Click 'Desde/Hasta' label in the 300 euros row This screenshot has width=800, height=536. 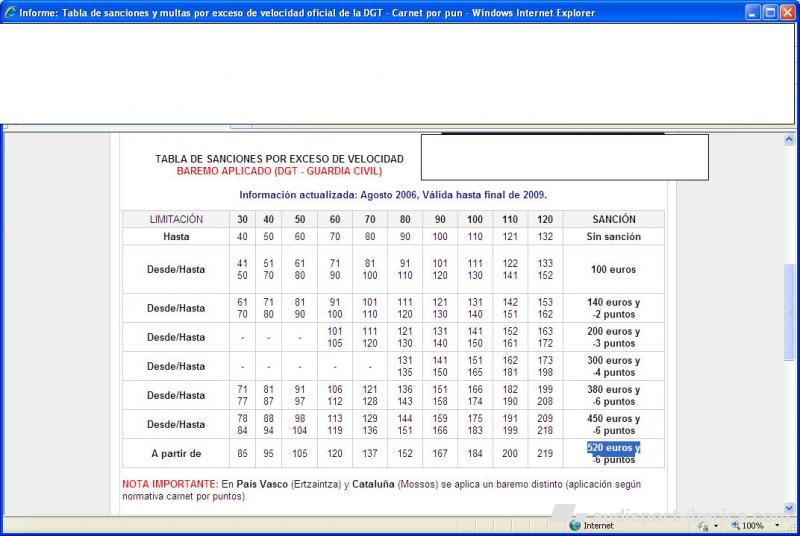click(176, 366)
